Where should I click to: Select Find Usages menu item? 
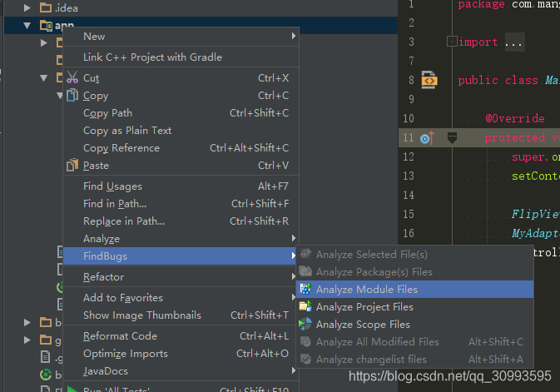(x=181, y=186)
